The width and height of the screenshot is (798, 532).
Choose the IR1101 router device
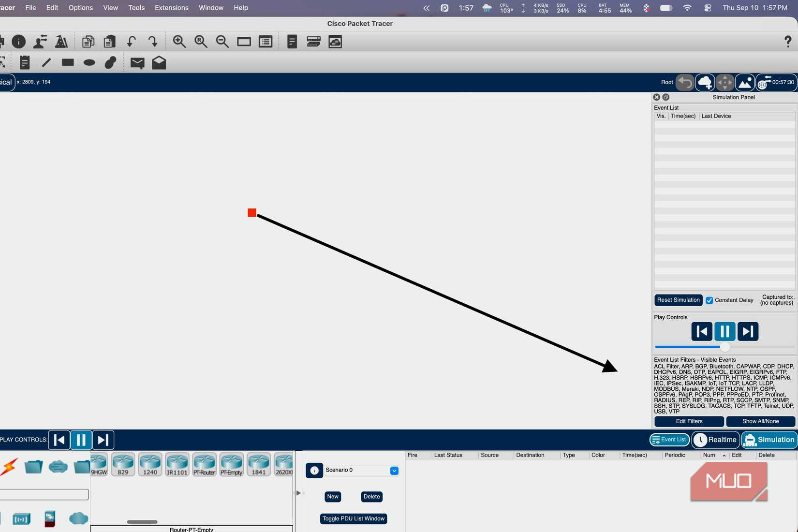(x=177, y=465)
